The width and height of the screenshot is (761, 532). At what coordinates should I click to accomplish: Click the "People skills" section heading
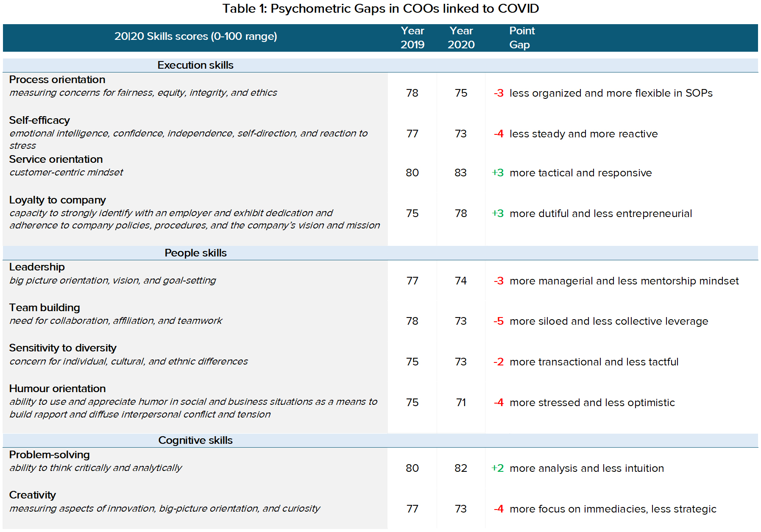[195, 253]
